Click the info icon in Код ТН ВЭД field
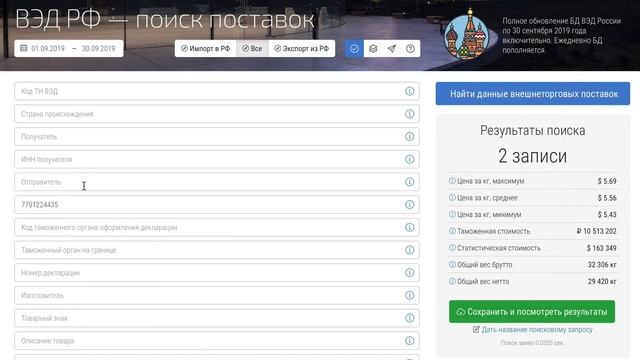 [409, 91]
